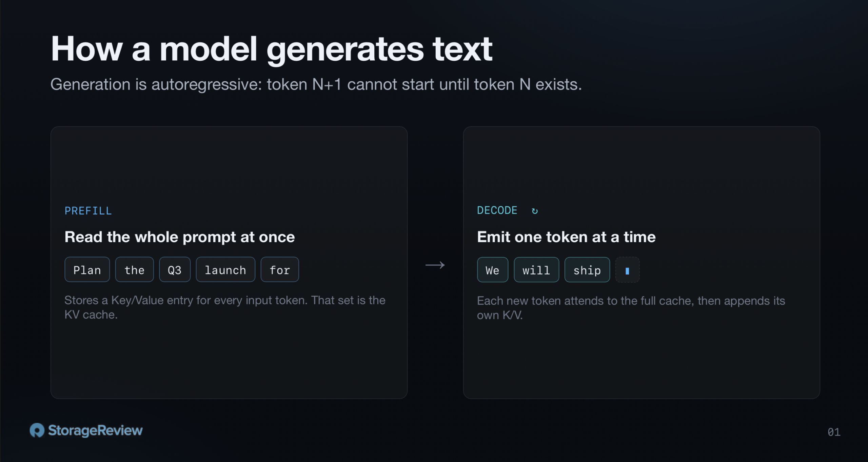868x462 pixels.
Task: Select the "ship" output token
Action: (587, 270)
